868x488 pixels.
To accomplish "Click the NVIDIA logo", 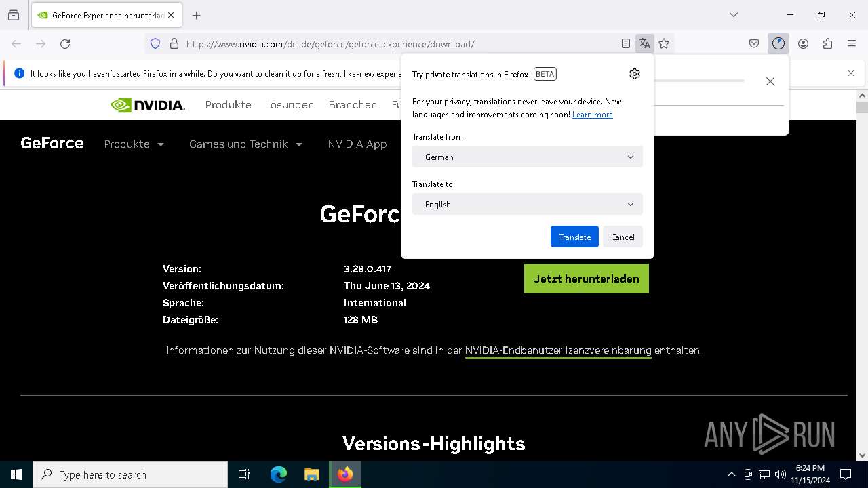I will pyautogui.click(x=148, y=105).
